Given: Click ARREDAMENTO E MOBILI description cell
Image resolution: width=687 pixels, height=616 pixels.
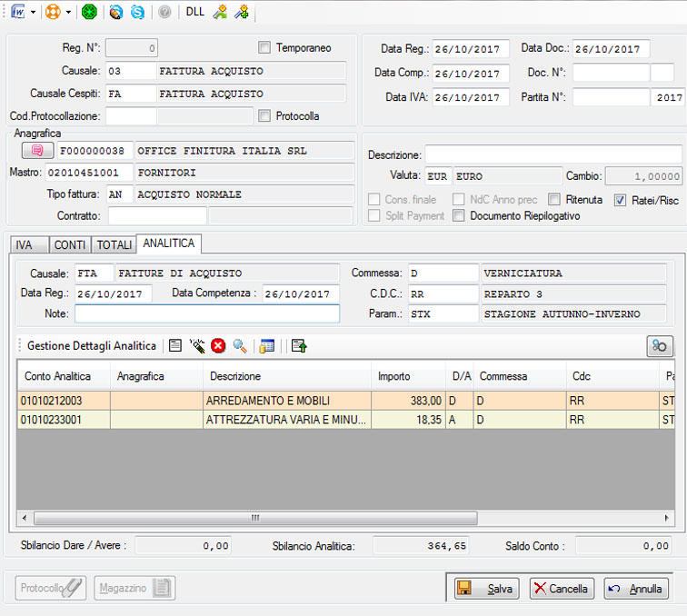Looking at the screenshot, I should coord(287,401).
